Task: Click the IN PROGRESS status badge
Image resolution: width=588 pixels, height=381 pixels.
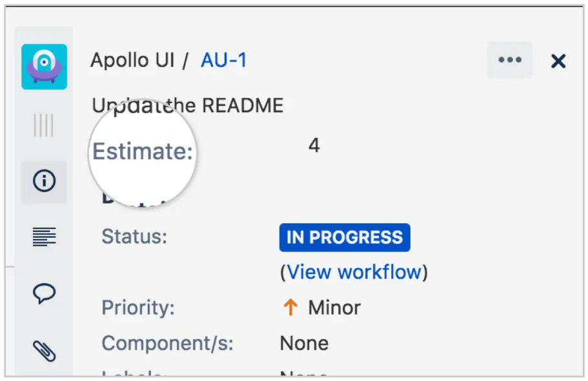Action: click(x=345, y=237)
